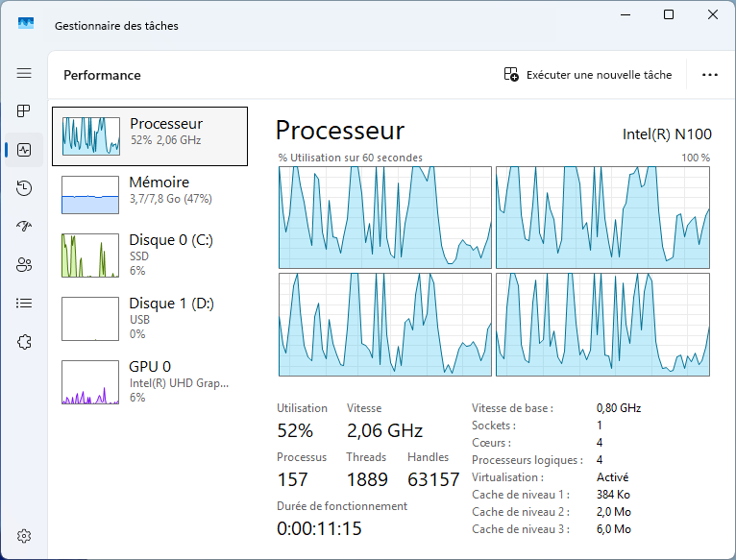Open the more options ellipsis menu
Image resolution: width=736 pixels, height=560 pixels.
click(x=710, y=75)
